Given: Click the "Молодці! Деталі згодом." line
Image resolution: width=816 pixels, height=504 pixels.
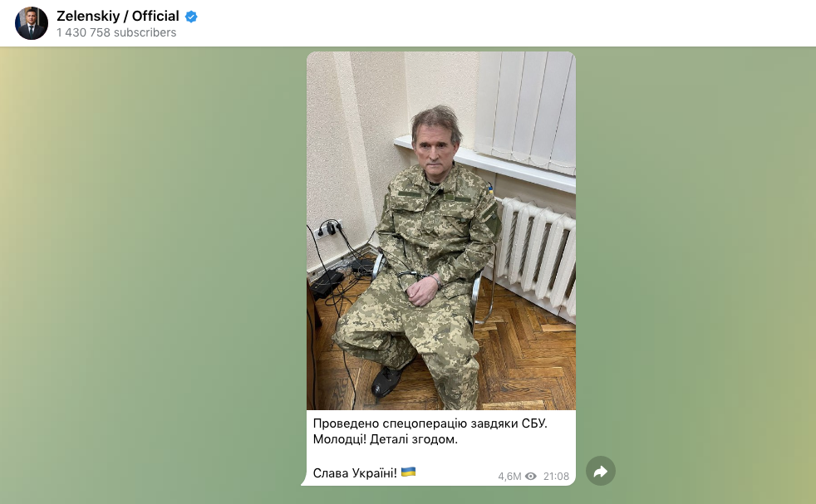Looking at the screenshot, I should click(385, 439).
